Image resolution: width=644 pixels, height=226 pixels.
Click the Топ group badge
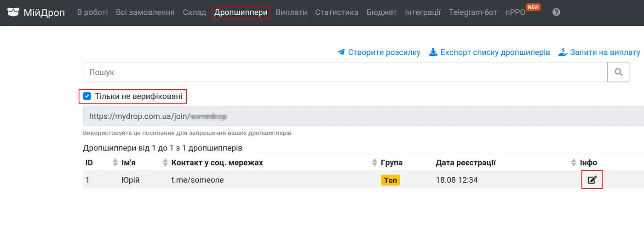(390, 180)
